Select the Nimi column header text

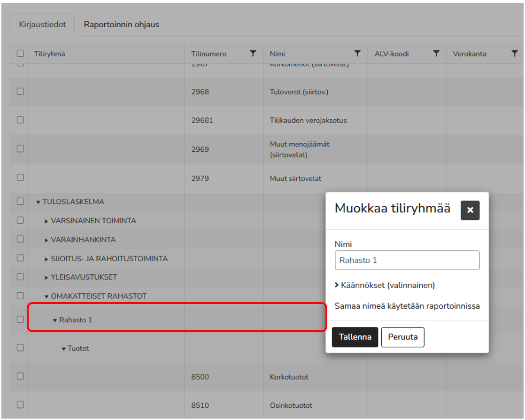pyautogui.click(x=277, y=54)
